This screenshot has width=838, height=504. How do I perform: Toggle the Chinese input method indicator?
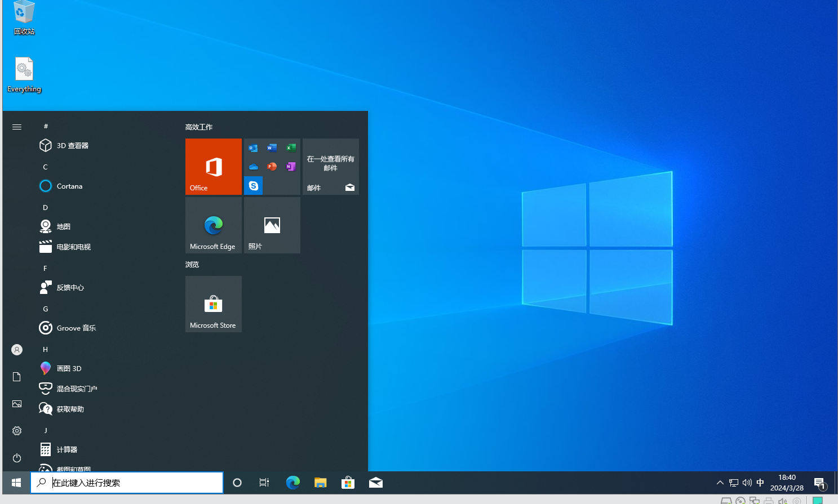click(x=760, y=483)
